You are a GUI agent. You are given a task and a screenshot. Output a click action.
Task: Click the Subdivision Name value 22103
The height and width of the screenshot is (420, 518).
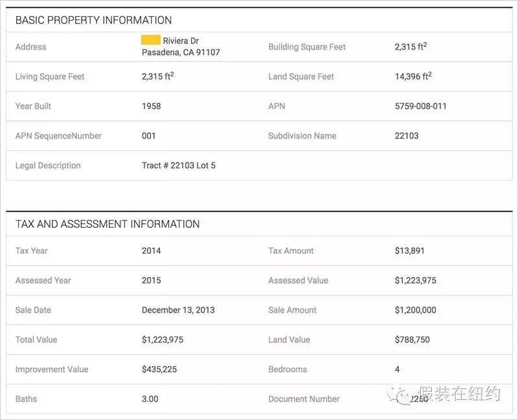(x=407, y=136)
